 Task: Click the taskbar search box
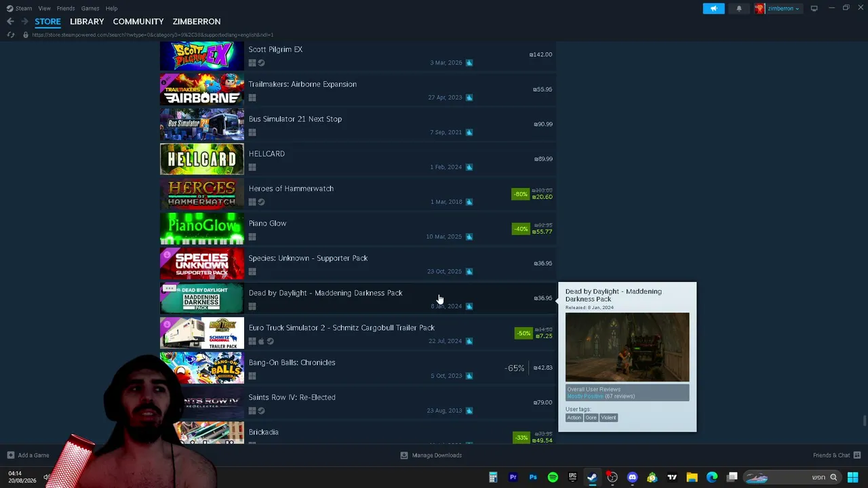pyautogui.click(x=792, y=477)
